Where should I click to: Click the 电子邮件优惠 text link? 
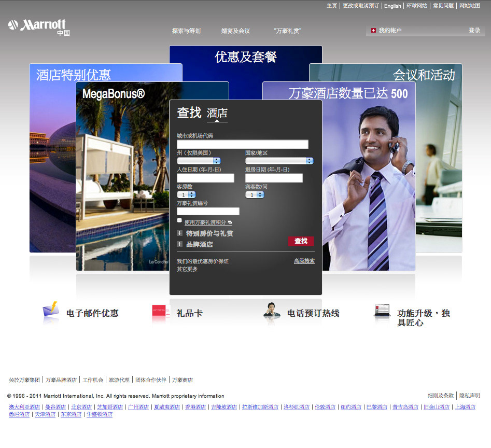[92, 313]
